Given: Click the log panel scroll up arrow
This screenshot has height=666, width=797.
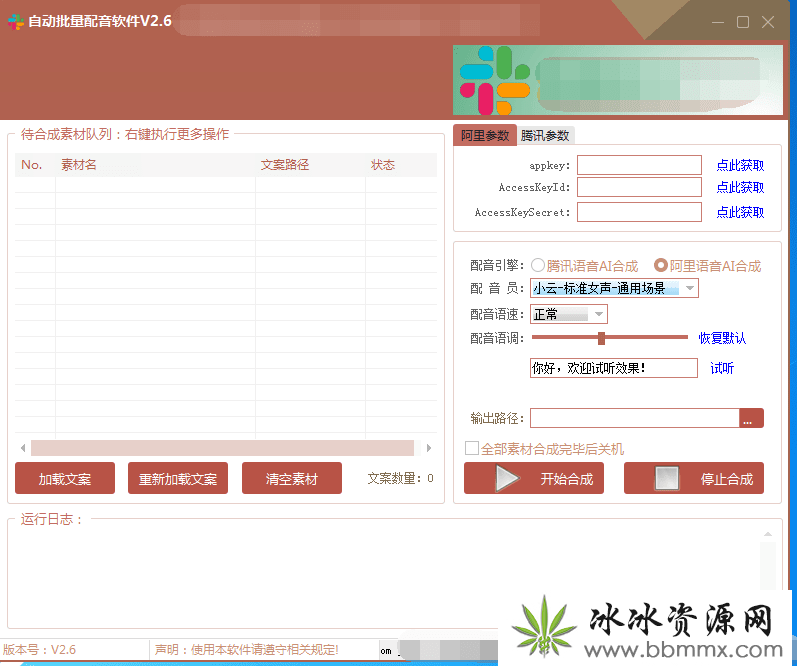Looking at the screenshot, I should click(768, 534).
